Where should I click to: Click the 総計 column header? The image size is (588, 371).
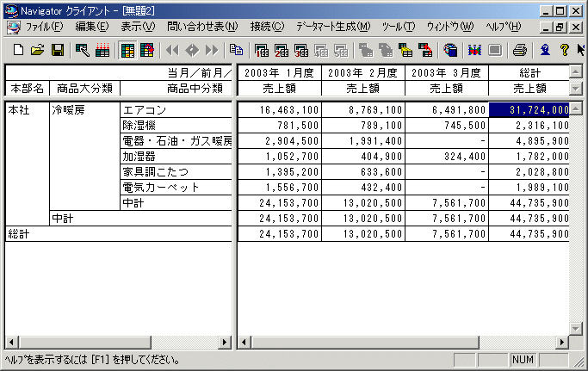click(529, 73)
